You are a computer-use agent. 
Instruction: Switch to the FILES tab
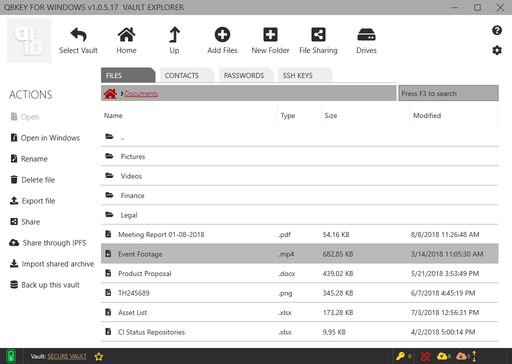pos(128,75)
